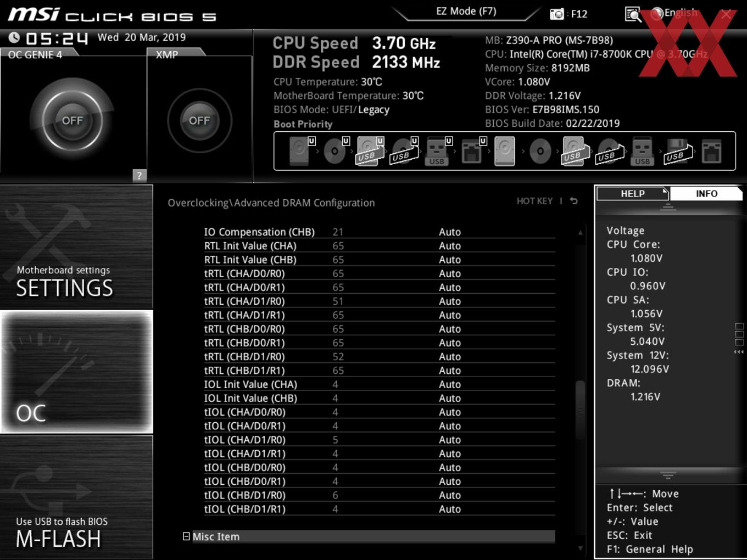Screen dimensions: 747x560
Task: Open the OC overclocking section
Action: click(x=76, y=372)
